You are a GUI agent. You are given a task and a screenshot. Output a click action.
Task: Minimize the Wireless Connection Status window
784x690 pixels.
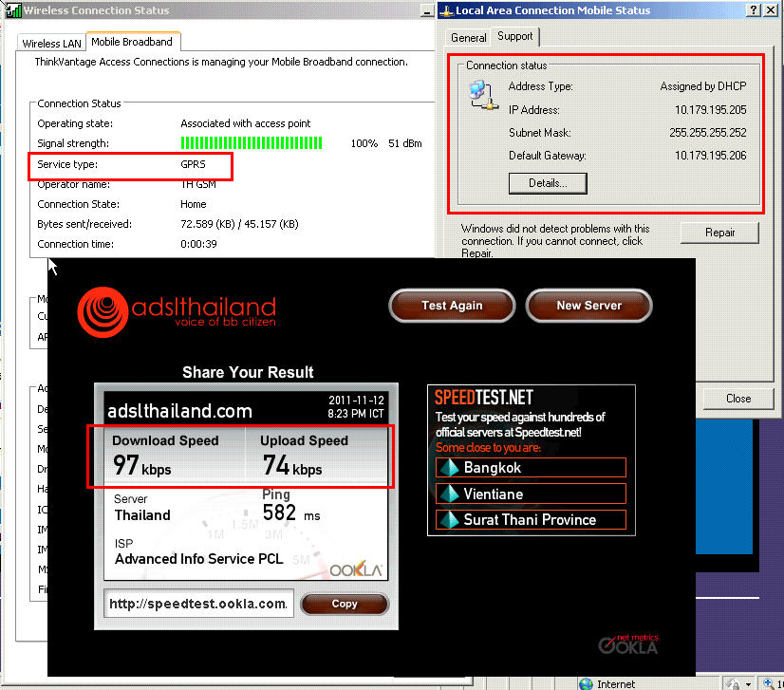tap(427, 11)
